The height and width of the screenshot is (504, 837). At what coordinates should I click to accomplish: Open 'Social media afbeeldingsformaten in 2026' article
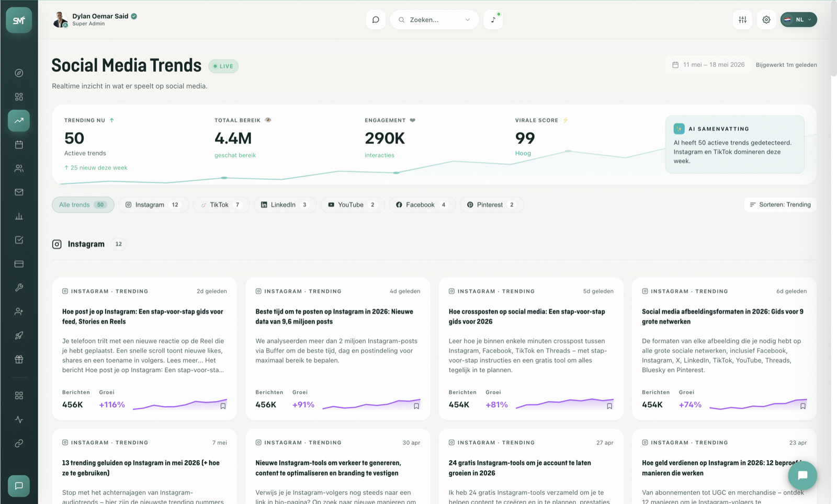pos(722,316)
